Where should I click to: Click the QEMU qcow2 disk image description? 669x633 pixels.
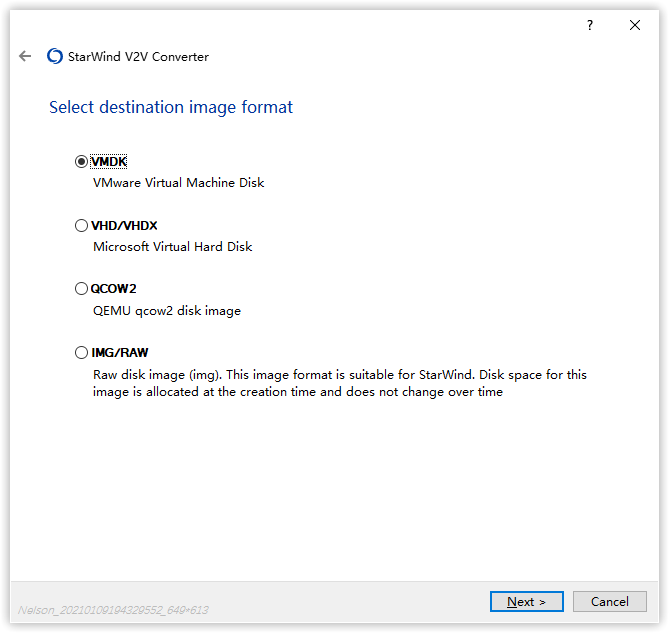166,311
